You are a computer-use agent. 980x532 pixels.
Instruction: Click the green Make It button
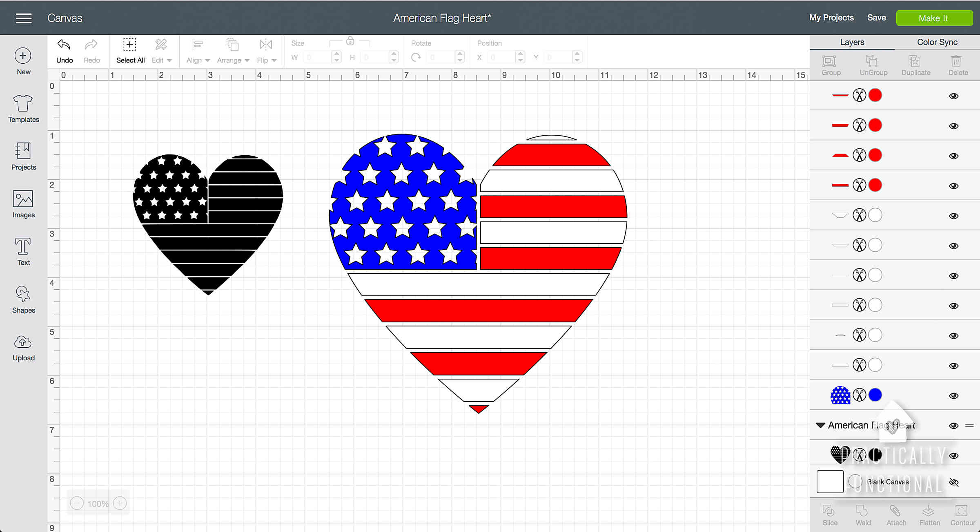[x=934, y=18]
